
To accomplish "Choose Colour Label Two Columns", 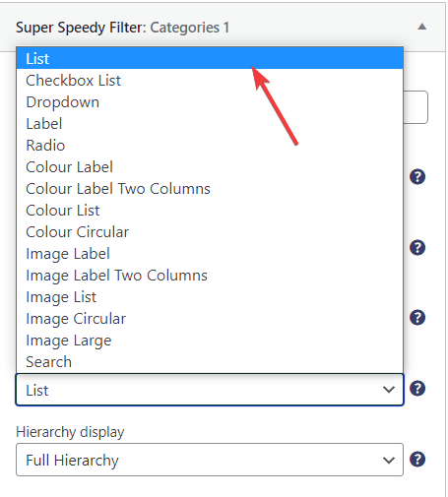I will click(x=210, y=189).
